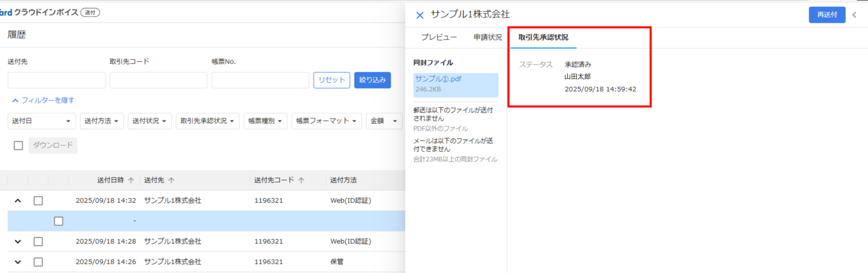Sort by 送付日時 column arrow
Image resolution: width=868 pixels, height=273 pixels.
[131, 180]
